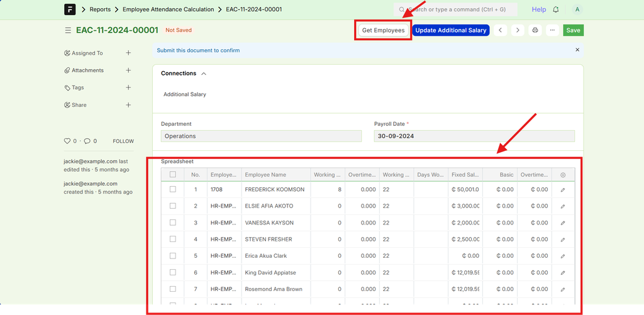Click Update Additional Salary button
Viewport: 644px width, 315px height.
(x=451, y=30)
